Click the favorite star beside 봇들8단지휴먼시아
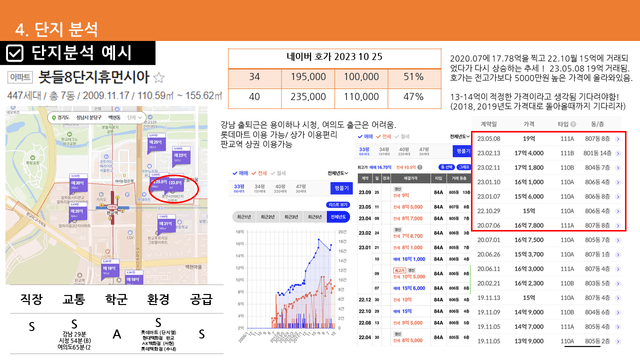This screenshot has height=360, width=640. pos(159,77)
